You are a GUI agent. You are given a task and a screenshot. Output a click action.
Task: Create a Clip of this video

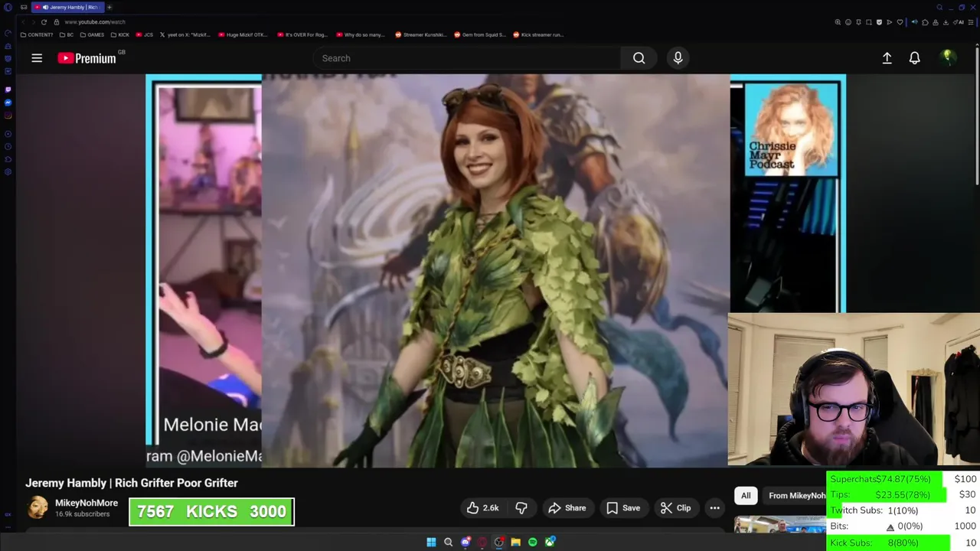(676, 508)
